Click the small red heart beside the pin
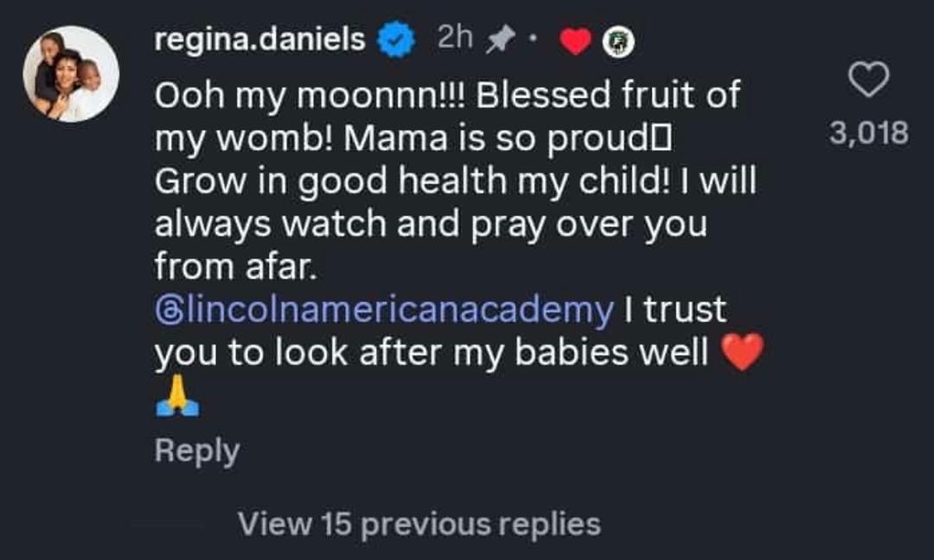934x560 pixels. 575,41
